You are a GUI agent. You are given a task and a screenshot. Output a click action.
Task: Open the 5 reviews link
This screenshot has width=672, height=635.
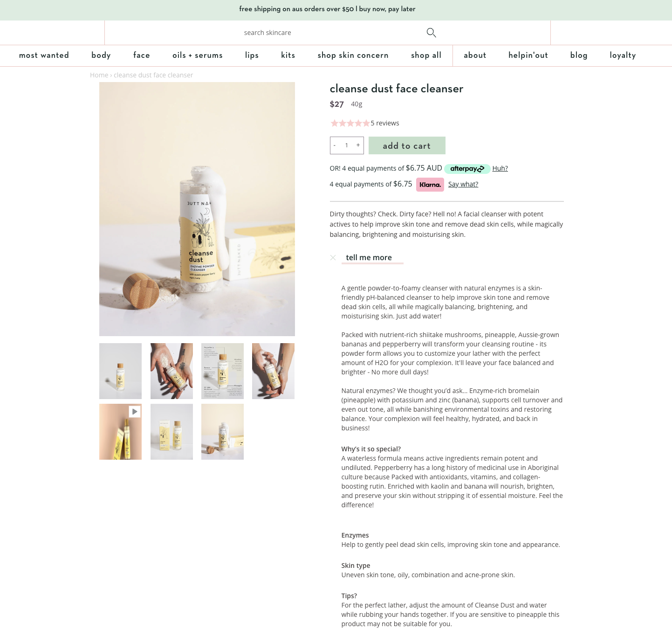(x=385, y=123)
